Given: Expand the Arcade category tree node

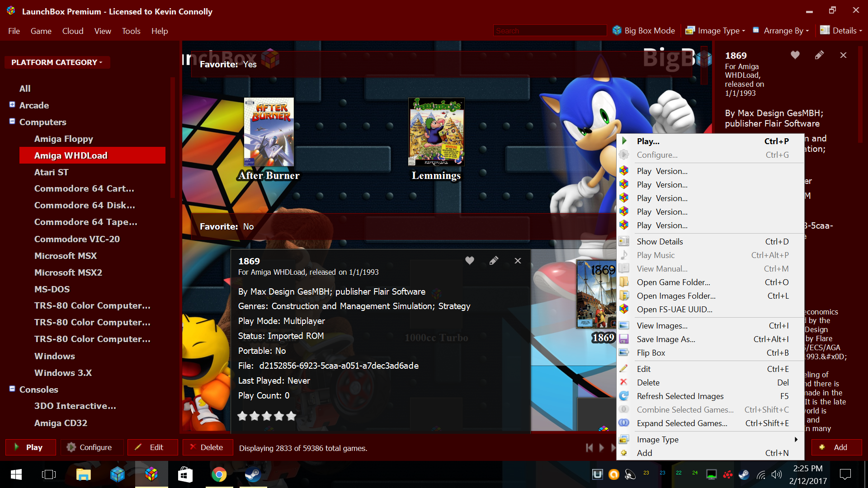Looking at the screenshot, I should point(12,104).
